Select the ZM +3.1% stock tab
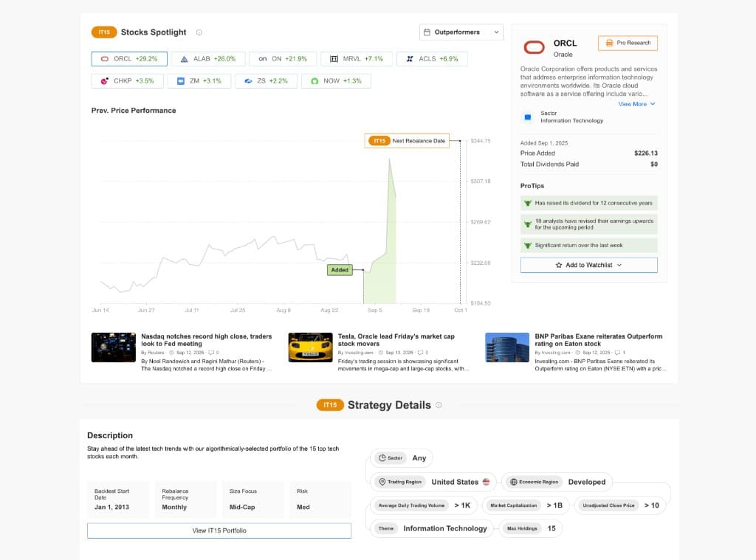Screen dimensions: 756x560 point(199,81)
